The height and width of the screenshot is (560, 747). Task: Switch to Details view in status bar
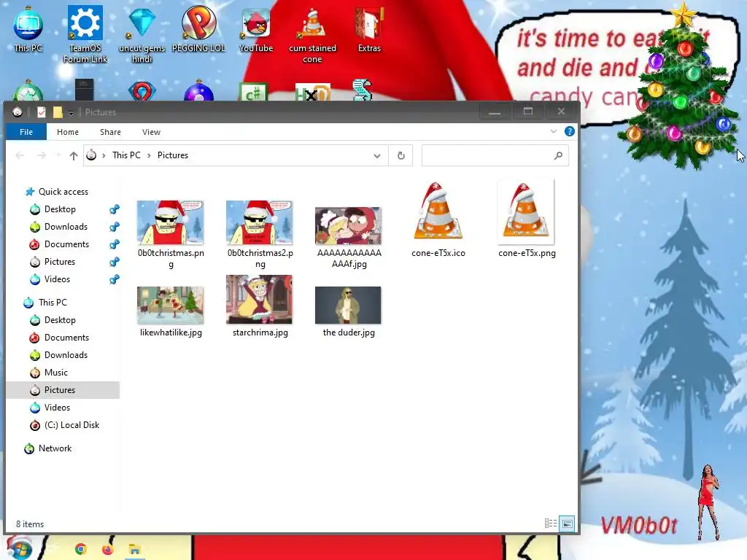tap(550, 524)
